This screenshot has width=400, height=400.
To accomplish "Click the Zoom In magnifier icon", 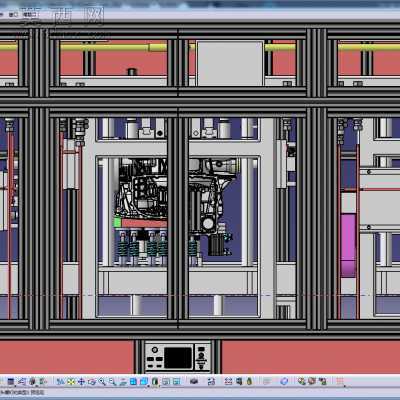I will (102, 381).
